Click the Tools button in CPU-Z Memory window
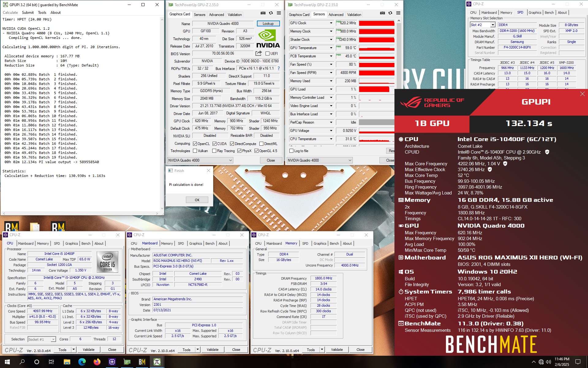 311,350
